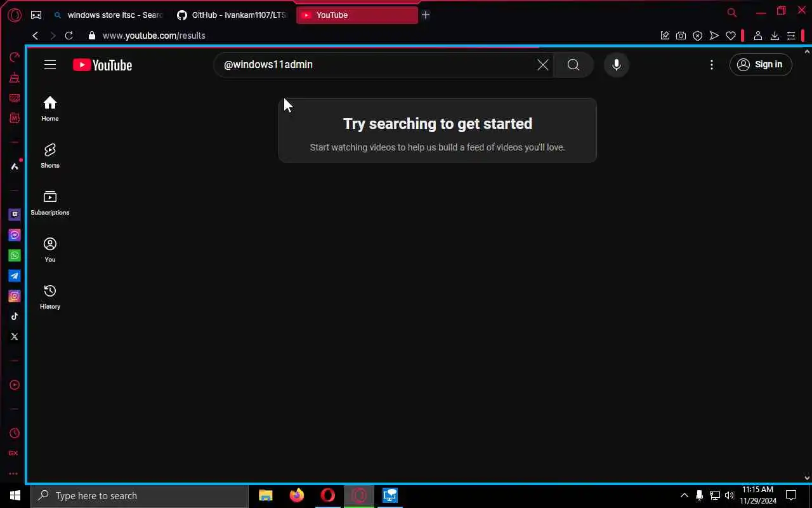Screen dimensions: 812x508
Task: Click the padlock site info icon
Action: [x=92, y=36]
